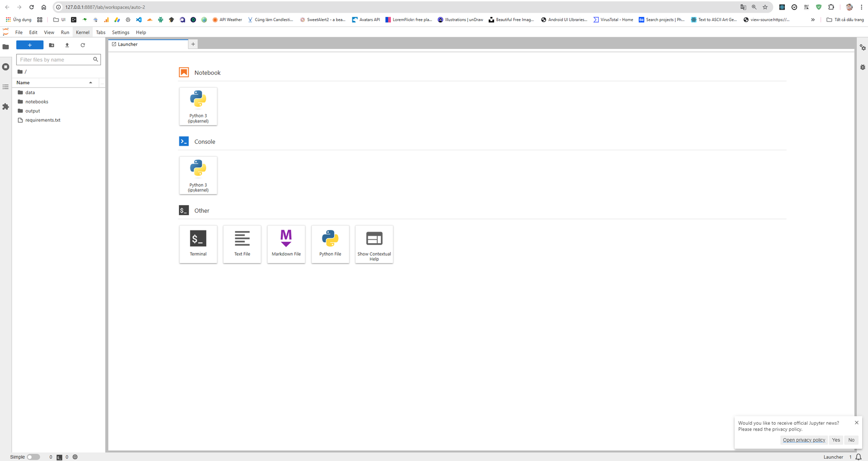This screenshot has height=461, width=868.
Task: Click Yes to receive Jupyter news
Action: 836,440
